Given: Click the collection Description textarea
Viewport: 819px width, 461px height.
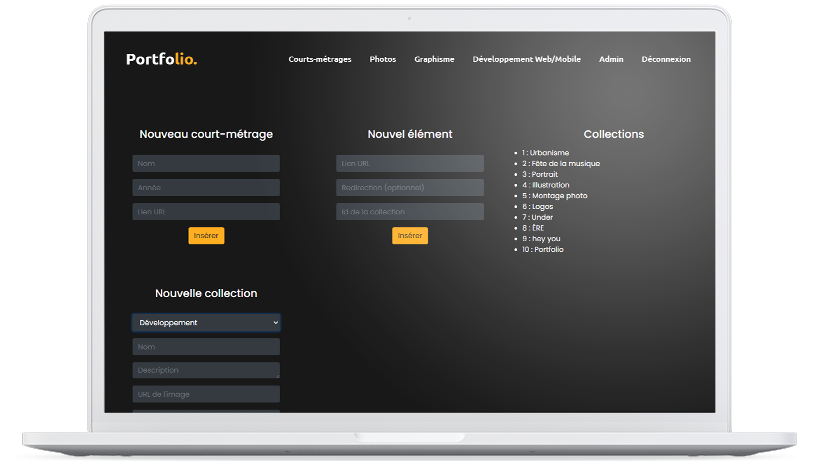Looking at the screenshot, I should (x=206, y=370).
